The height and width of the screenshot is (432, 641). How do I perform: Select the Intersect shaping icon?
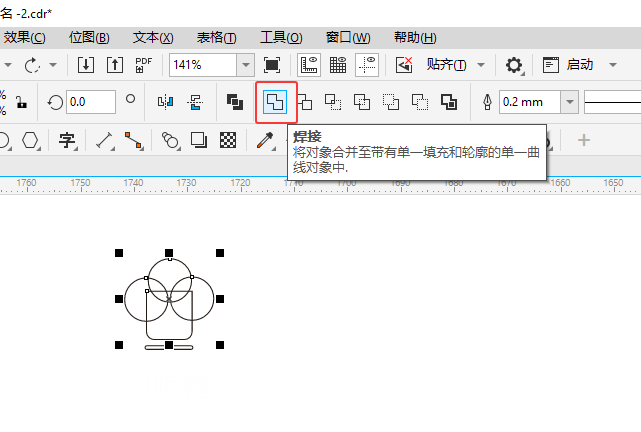pos(333,102)
